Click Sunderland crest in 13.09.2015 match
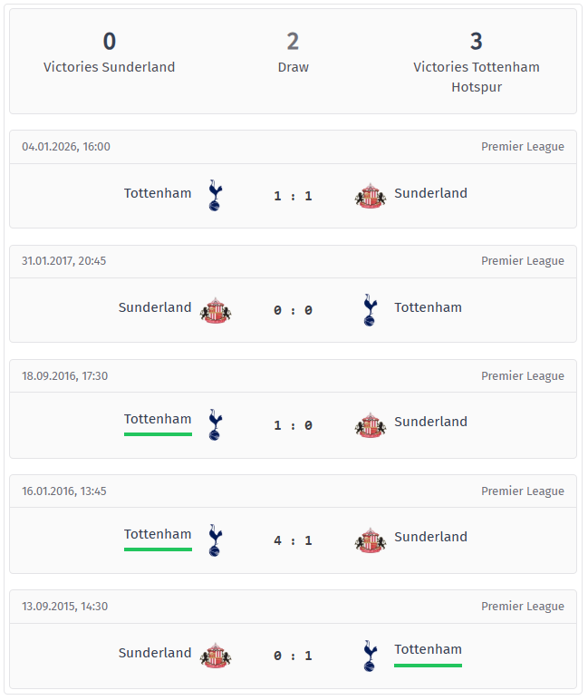The image size is (588, 700). (215, 655)
